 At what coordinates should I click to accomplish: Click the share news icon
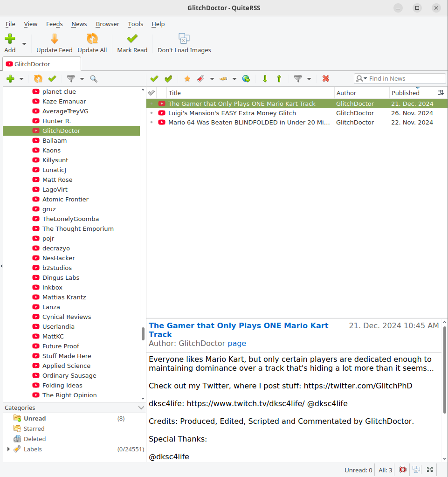[223, 79]
